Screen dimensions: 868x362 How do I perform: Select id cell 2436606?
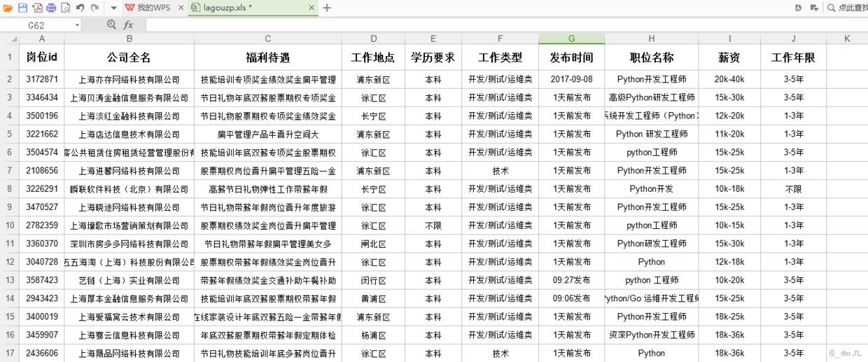(x=42, y=353)
